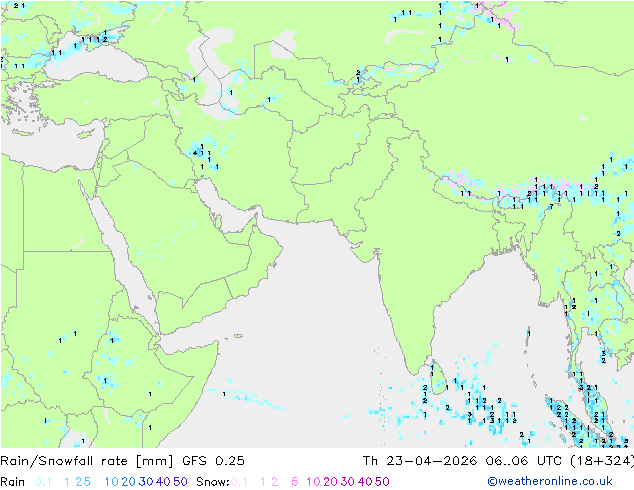Select the snow legend 10 value
Viewport: 634px width, 490px height.
[x=313, y=482]
